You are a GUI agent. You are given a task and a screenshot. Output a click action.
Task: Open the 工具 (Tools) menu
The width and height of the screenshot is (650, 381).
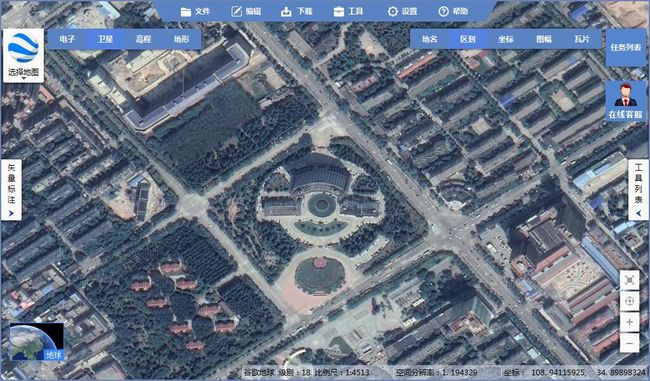click(348, 11)
